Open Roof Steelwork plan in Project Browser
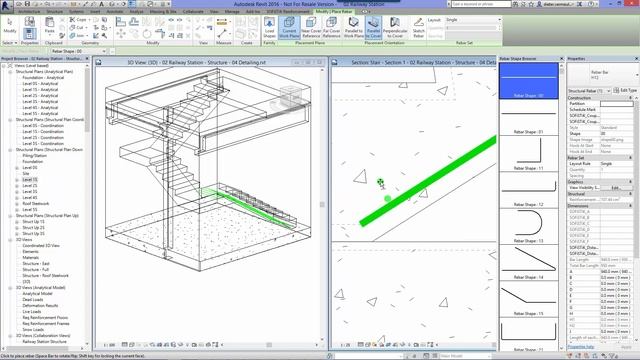This screenshot has width=640, height=360. tap(36, 204)
